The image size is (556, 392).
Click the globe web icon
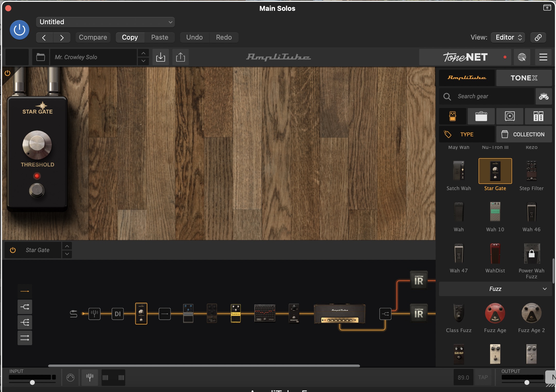[x=522, y=57]
